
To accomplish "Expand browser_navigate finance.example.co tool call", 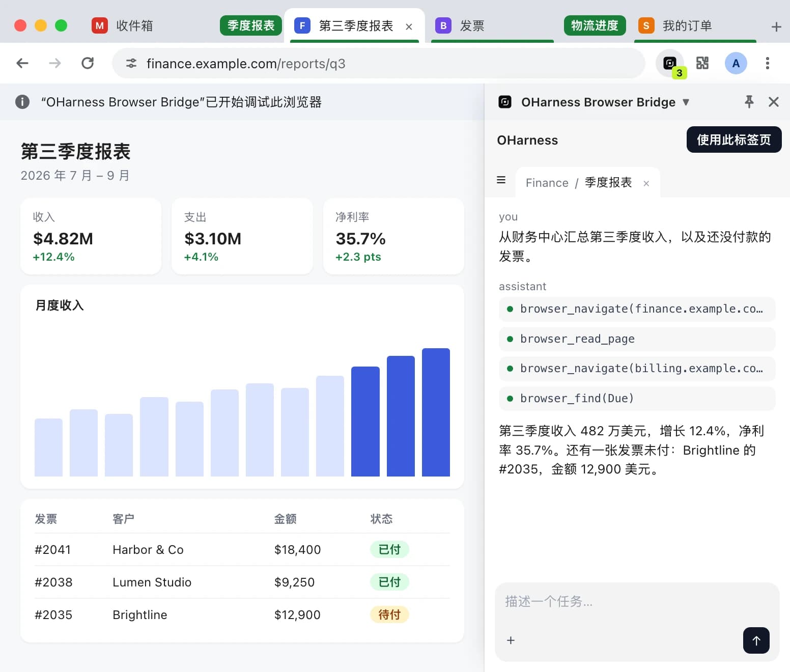I will pos(637,309).
